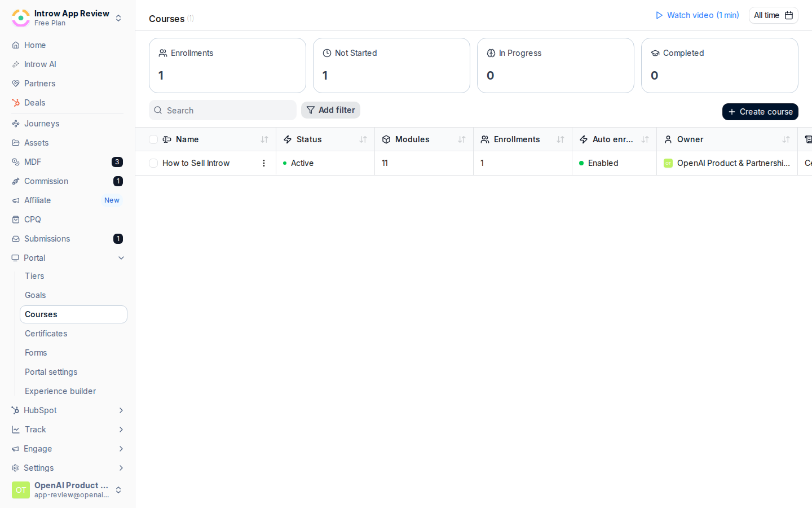Click the Create course button

click(x=760, y=112)
